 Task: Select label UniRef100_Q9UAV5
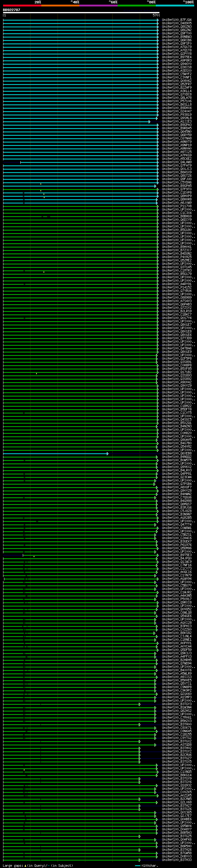click(177, 440)
